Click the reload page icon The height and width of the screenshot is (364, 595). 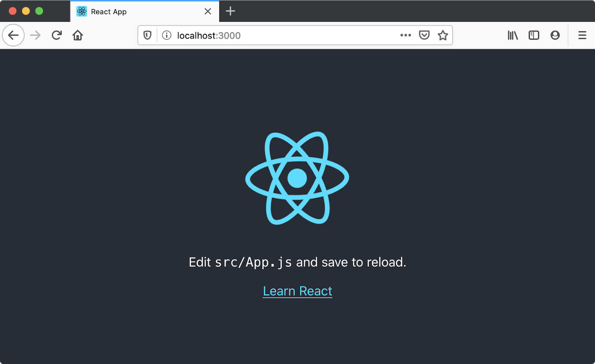57,35
